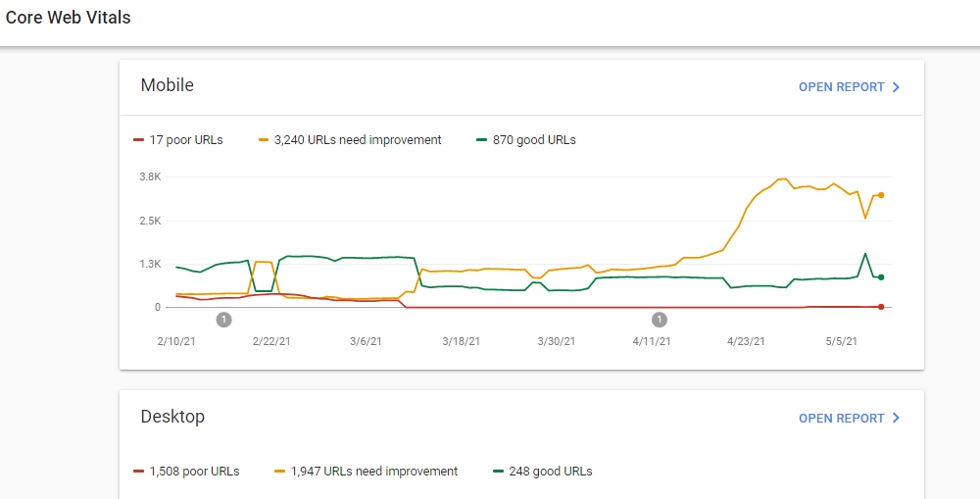The width and height of the screenshot is (980, 499).
Task: Click '1,947 URLs need improvement' in Desktop legend
Action: (366, 472)
